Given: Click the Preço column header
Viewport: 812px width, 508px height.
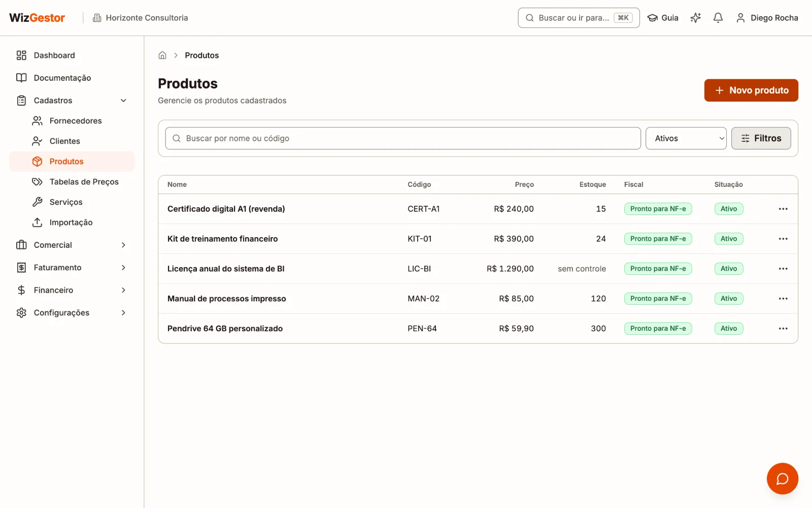Looking at the screenshot, I should tap(524, 184).
